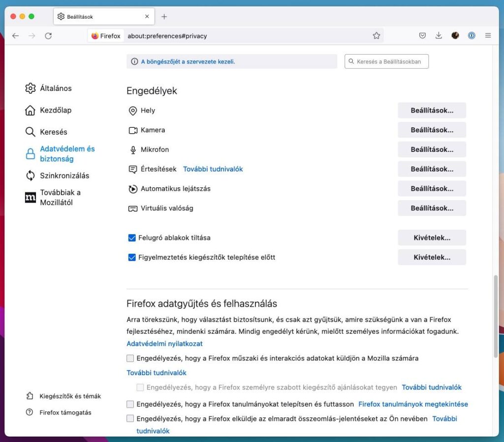Tick the személyre szabott kiegészítő ajánlások checkbox
The width and height of the screenshot is (504, 442).
tap(140, 387)
